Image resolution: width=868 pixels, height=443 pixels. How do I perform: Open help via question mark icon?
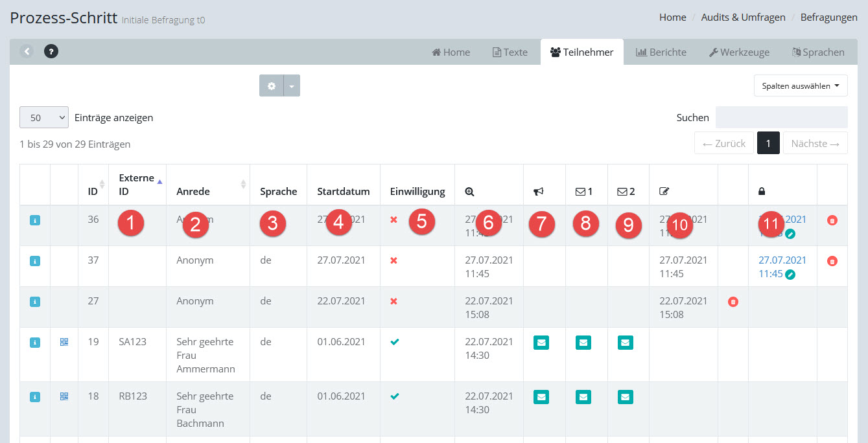click(x=51, y=51)
